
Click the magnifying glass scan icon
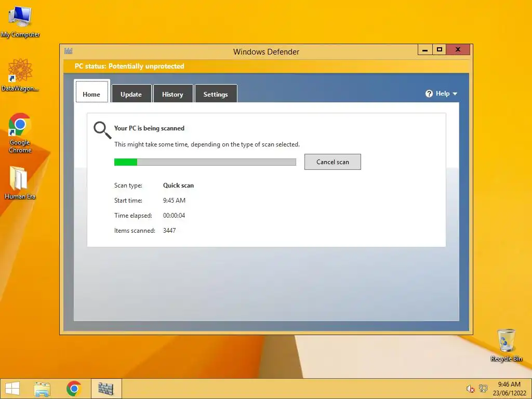coord(102,130)
